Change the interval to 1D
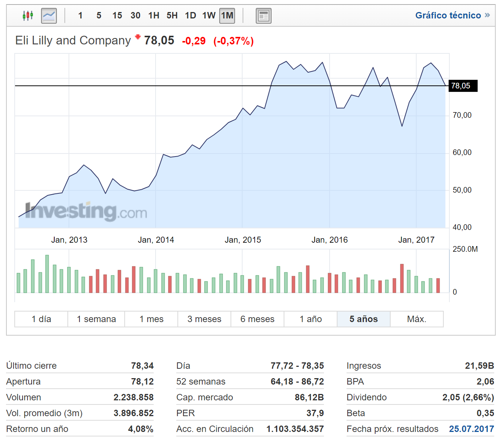Screen dimensions: 504x447 coord(190,15)
